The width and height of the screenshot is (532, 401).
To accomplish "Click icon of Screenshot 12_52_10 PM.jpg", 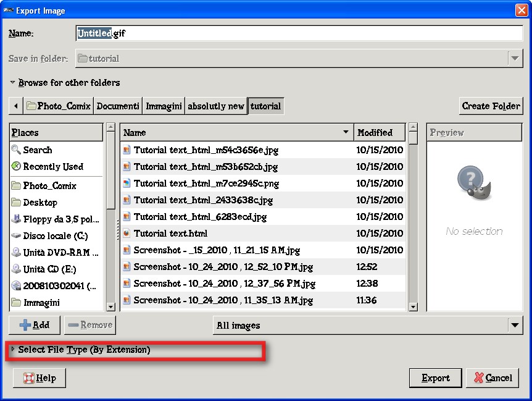I will tap(127, 266).
